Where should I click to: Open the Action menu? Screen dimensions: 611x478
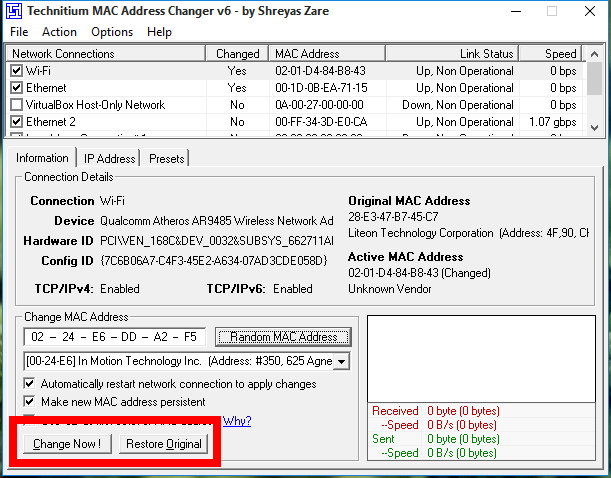59,32
